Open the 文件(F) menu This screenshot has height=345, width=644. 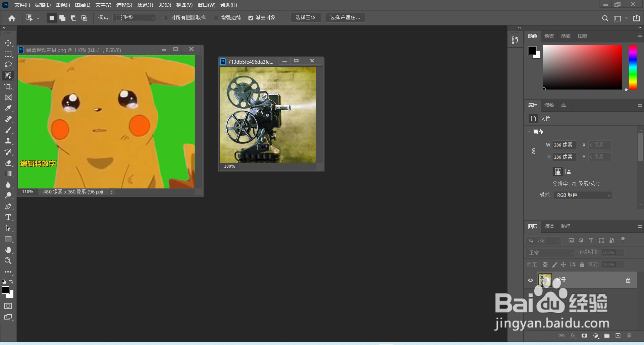22,5
